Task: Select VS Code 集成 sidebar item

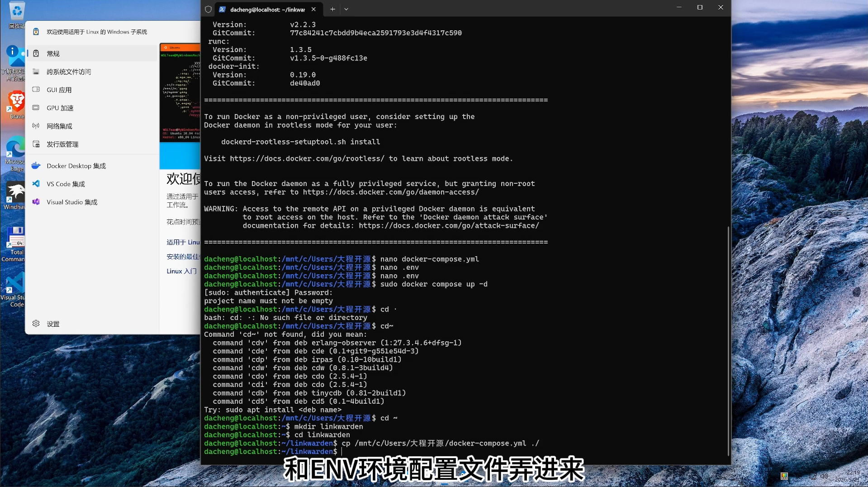Action: [x=92, y=184]
